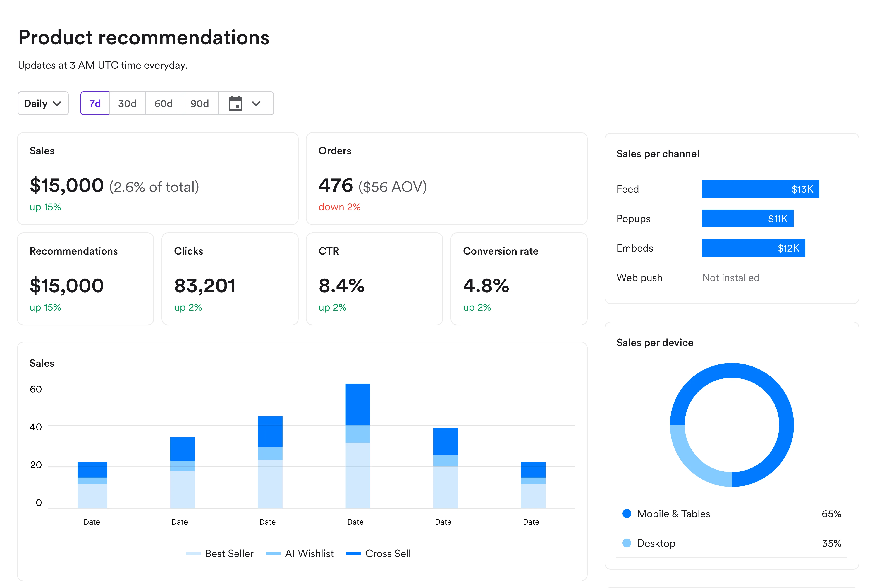Click down 2% under Orders count
The width and height of the screenshot is (877, 588).
pos(339,207)
